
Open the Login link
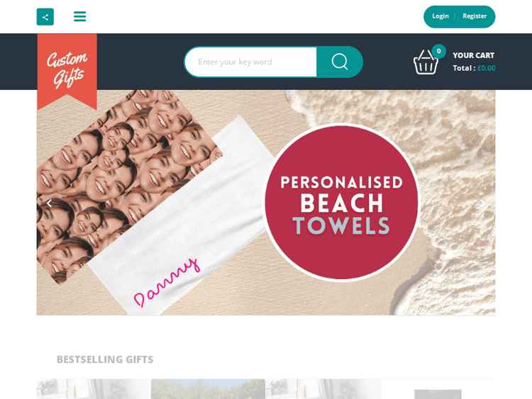[440, 16]
